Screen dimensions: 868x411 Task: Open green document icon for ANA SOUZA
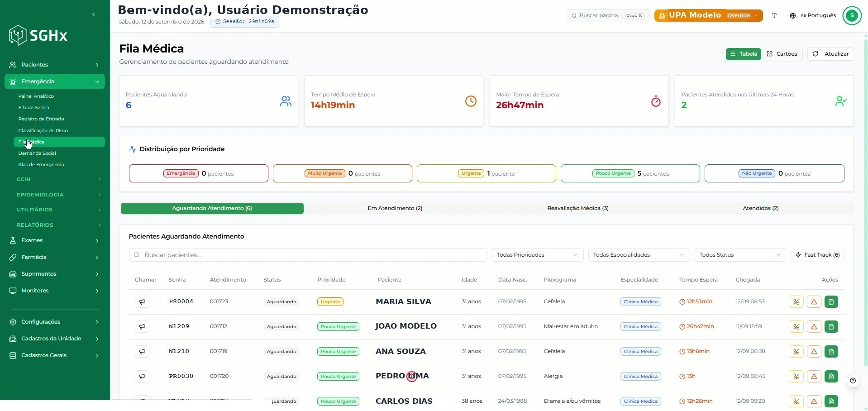pyautogui.click(x=831, y=352)
